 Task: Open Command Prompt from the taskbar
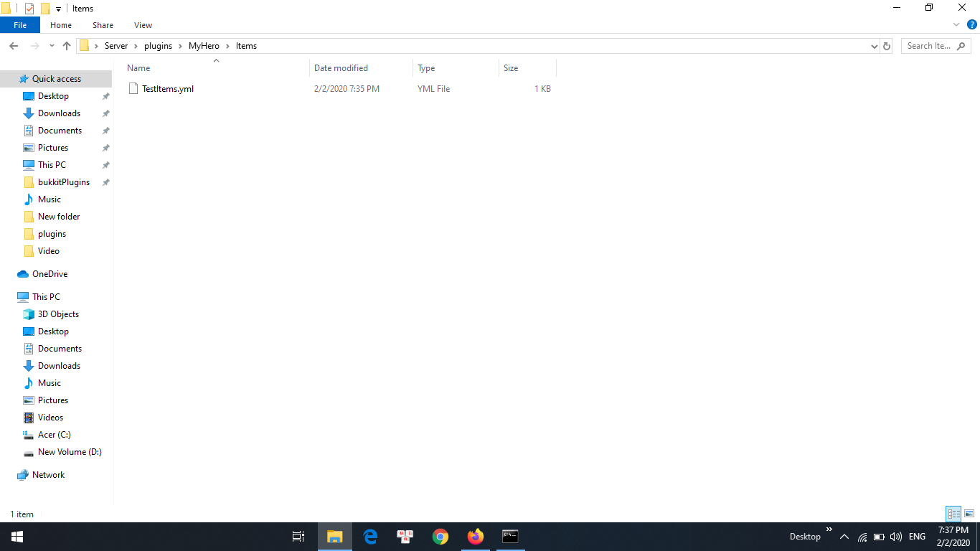(x=510, y=537)
